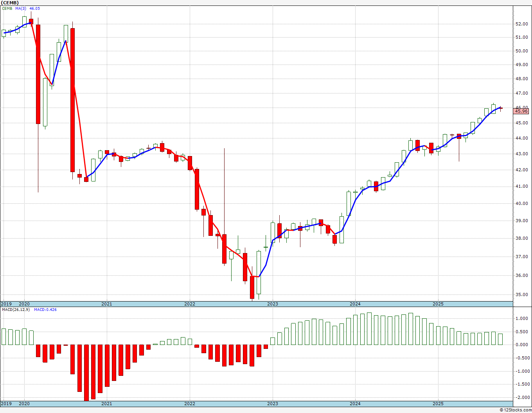Select the MACD(26,12,9) indicator label
Viewport: 532px width, 413px height.
pyautogui.click(x=15, y=310)
